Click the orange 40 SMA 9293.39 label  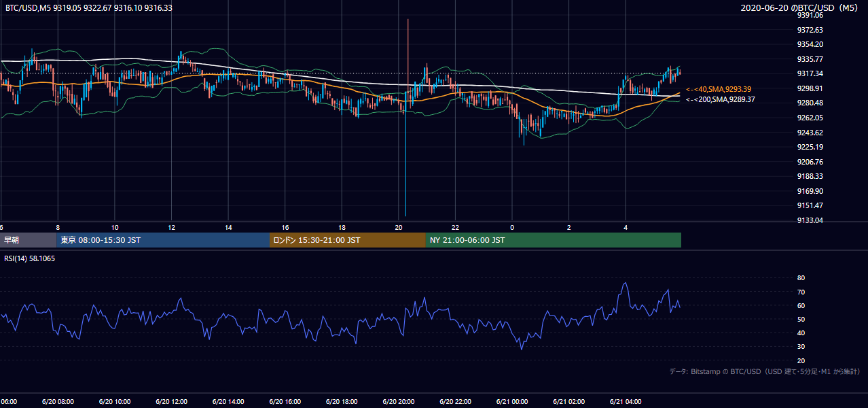coord(719,89)
